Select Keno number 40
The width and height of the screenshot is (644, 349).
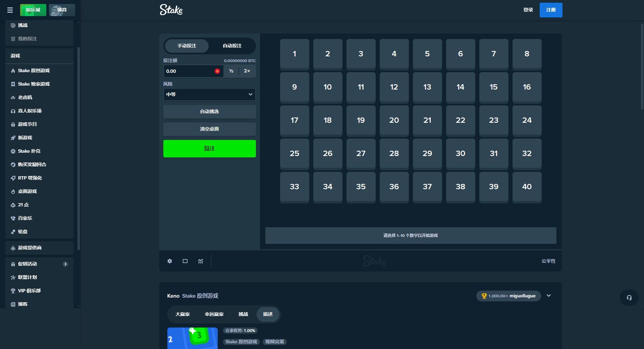(x=527, y=187)
